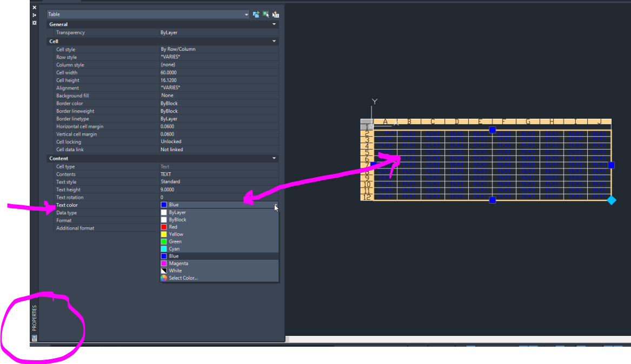Collapse the Cell properties section
This screenshot has height=364, width=631.
coord(274,41)
